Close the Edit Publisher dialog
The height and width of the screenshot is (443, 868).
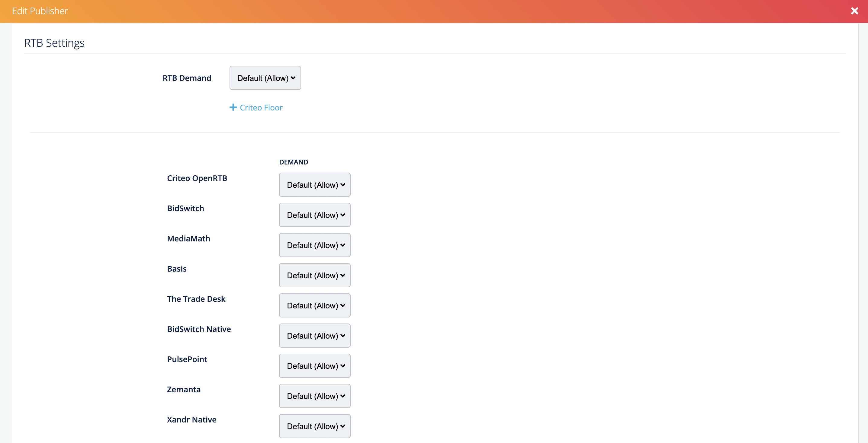click(x=854, y=11)
